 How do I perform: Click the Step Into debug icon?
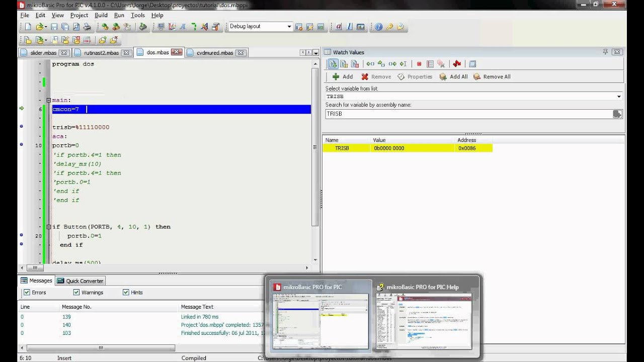coord(370,64)
